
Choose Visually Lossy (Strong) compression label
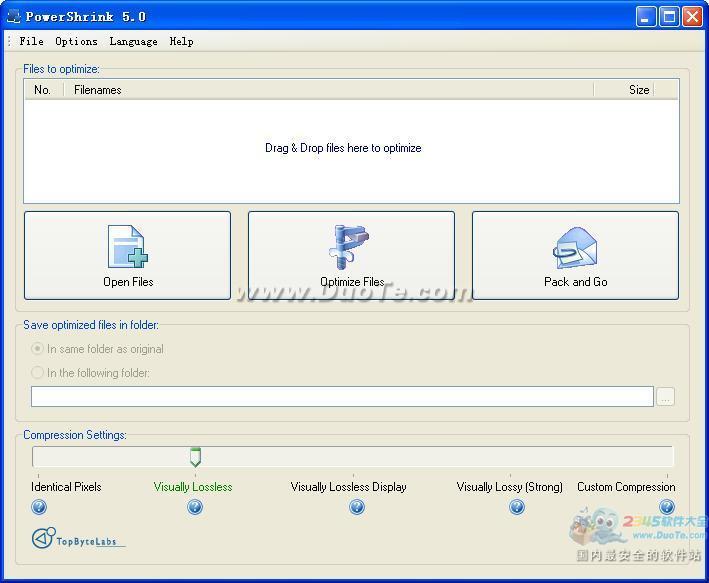(510, 487)
